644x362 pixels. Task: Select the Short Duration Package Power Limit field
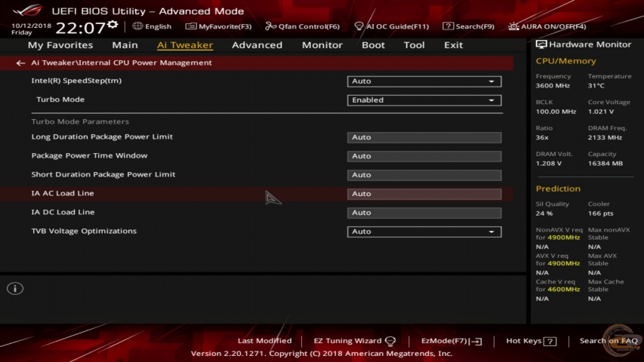(x=424, y=175)
